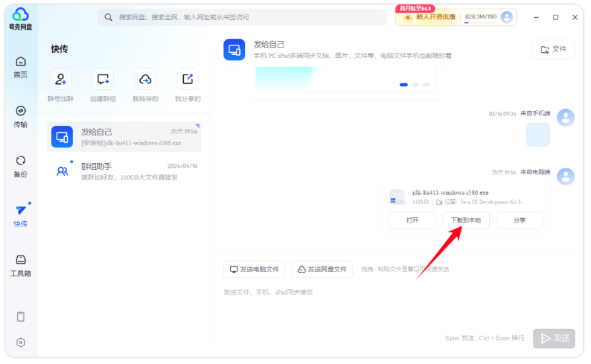Open 我分享的 shared items
The width and height of the screenshot is (591, 364).
tap(187, 80)
